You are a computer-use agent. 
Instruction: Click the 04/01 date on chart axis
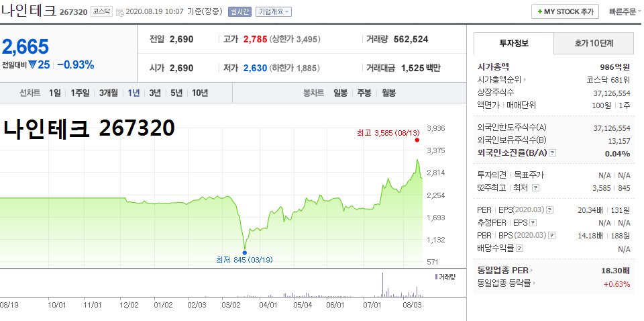pos(269,305)
